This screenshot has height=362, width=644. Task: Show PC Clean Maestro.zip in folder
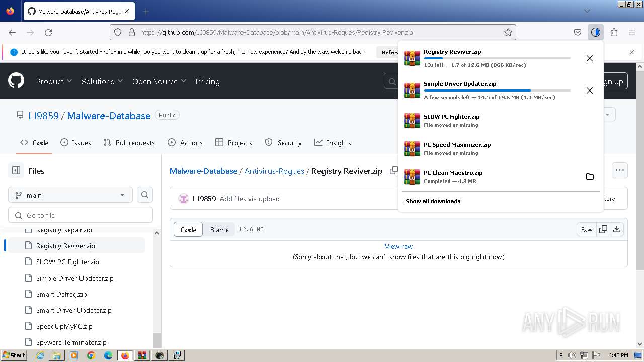click(x=590, y=177)
